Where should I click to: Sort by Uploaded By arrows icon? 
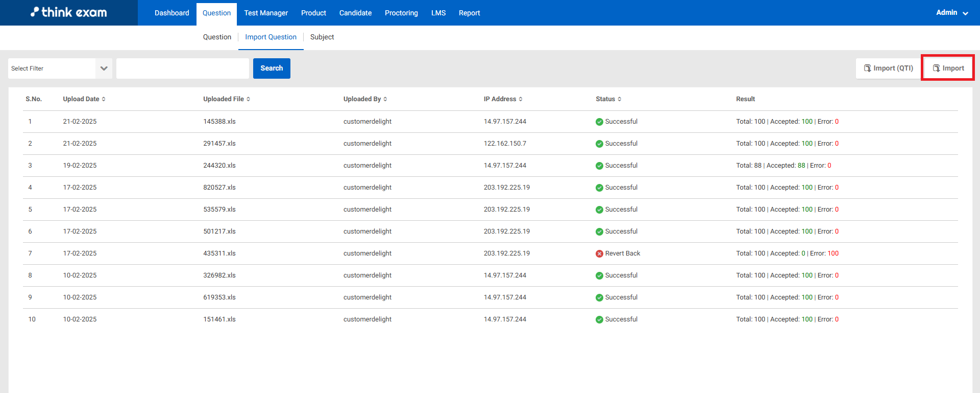pyautogui.click(x=385, y=99)
